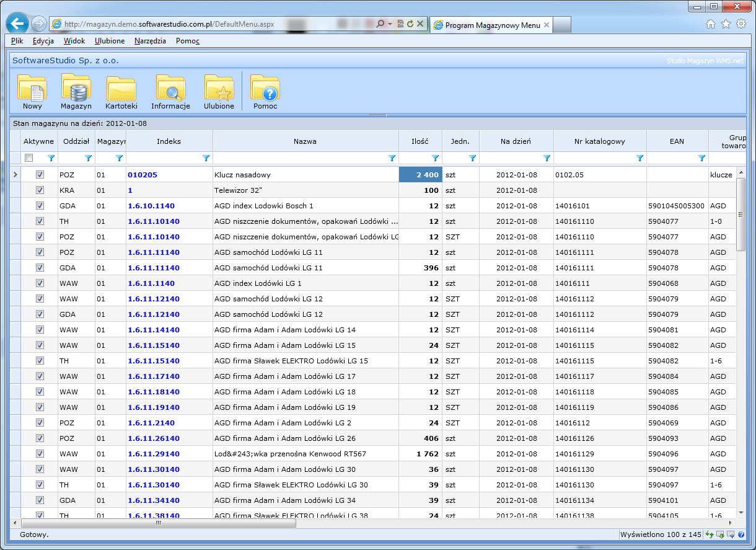The image size is (756, 550).
Task: Open index link 010205
Action: (143, 175)
